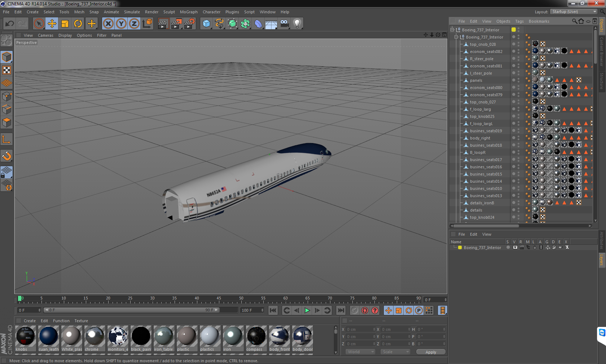Viewport: 606px width, 364px height.
Task: Open the spline tools icon
Action: pos(219,24)
